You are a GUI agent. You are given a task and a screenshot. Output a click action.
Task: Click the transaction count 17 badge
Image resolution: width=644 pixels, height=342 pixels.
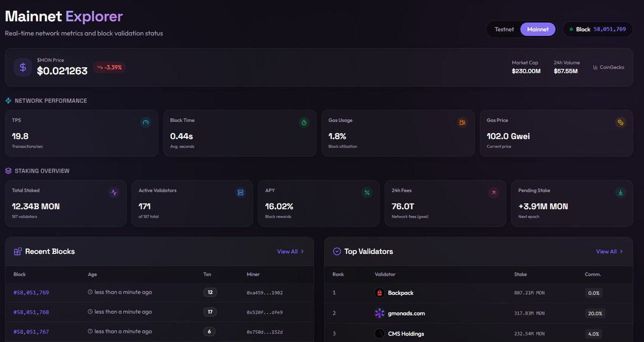click(210, 312)
